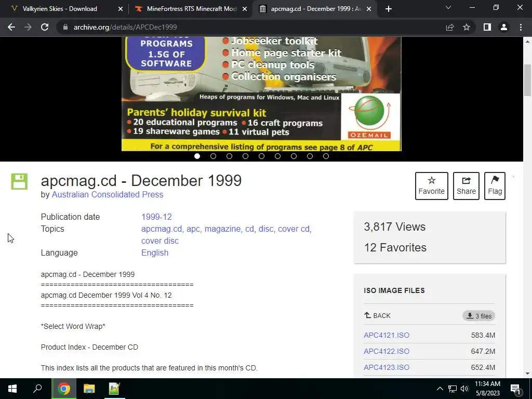Open the notification center icon
The height and width of the screenshot is (399, 532).
pyautogui.click(x=516, y=389)
